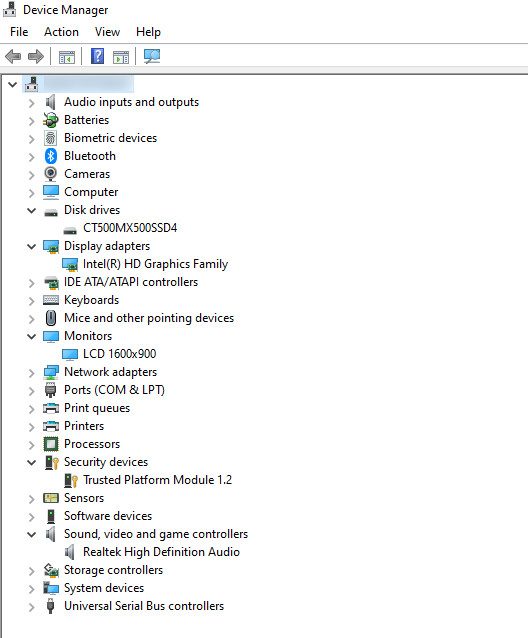Click the Sensors category icon

tap(51, 498)
